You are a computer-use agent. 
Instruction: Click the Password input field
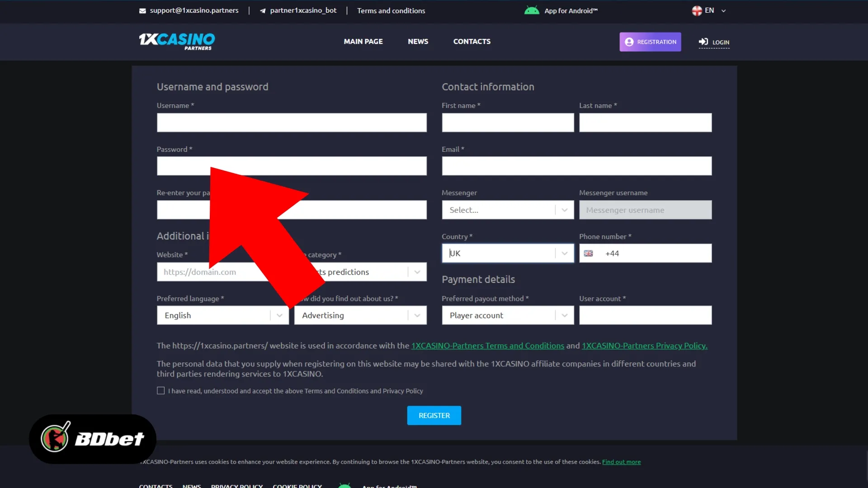pyautogui.click(x=292, y=166)
